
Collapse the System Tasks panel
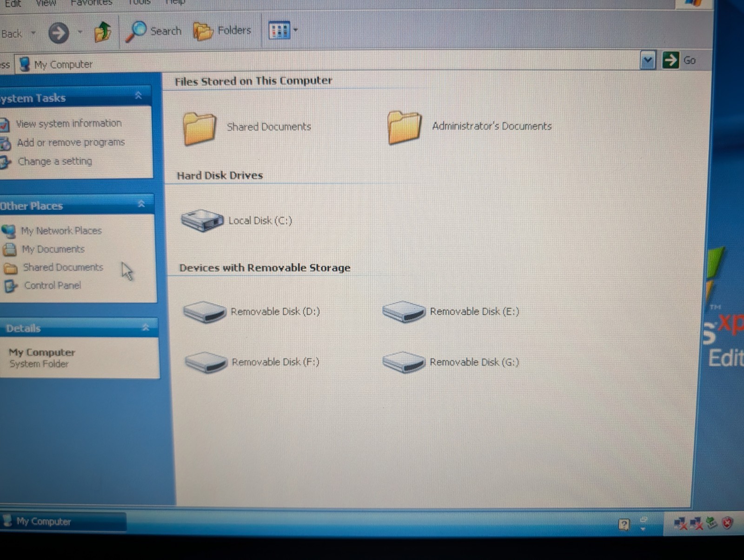pos(138,95)
